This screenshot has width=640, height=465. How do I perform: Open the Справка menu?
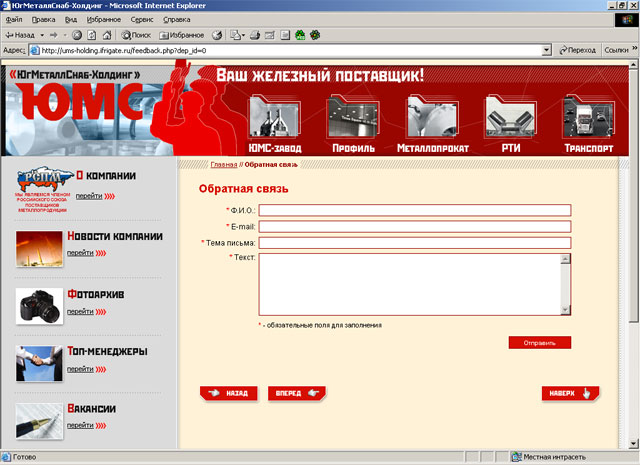[x=177, y=19]
